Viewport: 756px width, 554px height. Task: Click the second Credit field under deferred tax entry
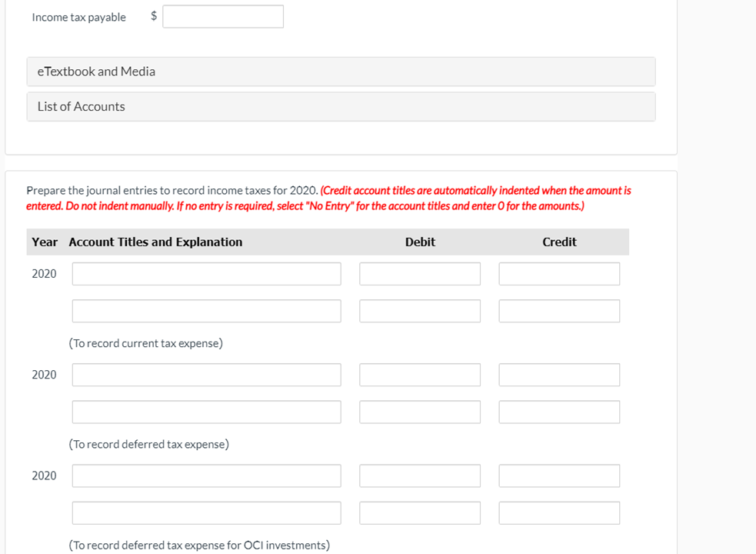(559, 412)
